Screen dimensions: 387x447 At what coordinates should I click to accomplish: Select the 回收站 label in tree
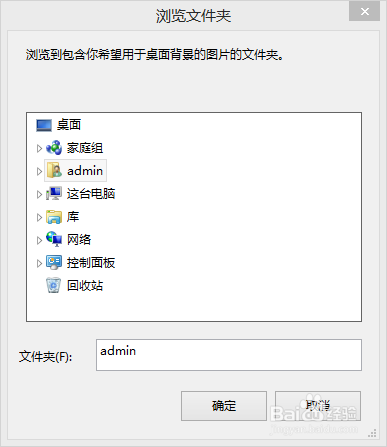click(85, 286)
